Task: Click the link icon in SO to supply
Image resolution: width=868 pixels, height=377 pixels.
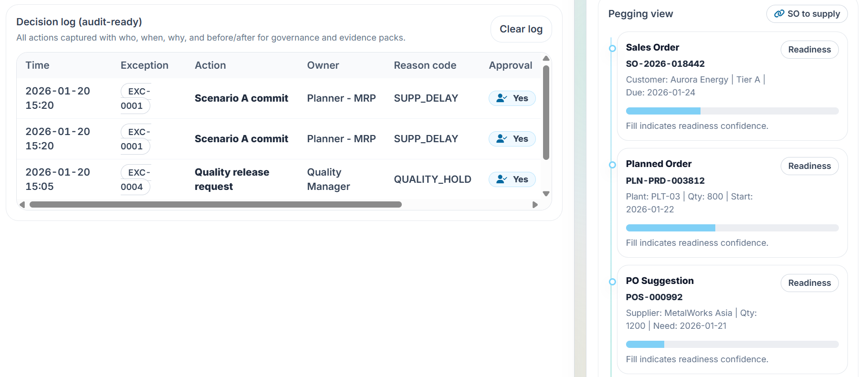Action: (779, 14)
